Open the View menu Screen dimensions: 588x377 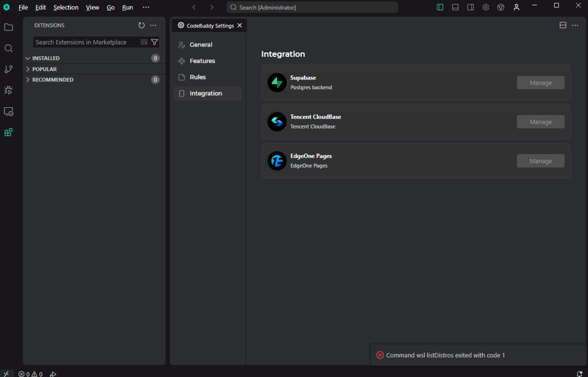click(x=93, y=7)
